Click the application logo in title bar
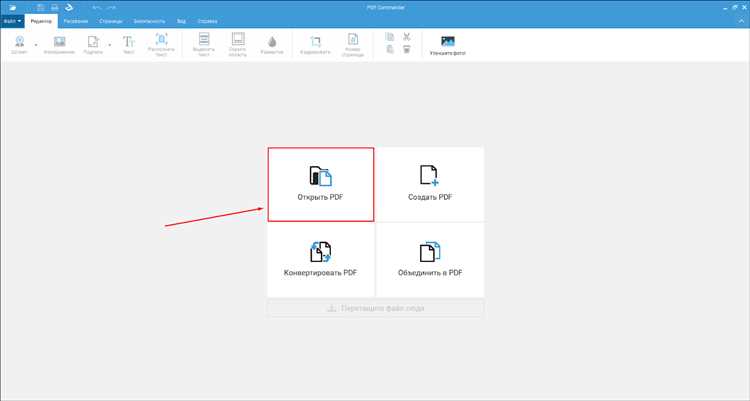The height and width of the screenshot is (401, 750). (12, 7)
